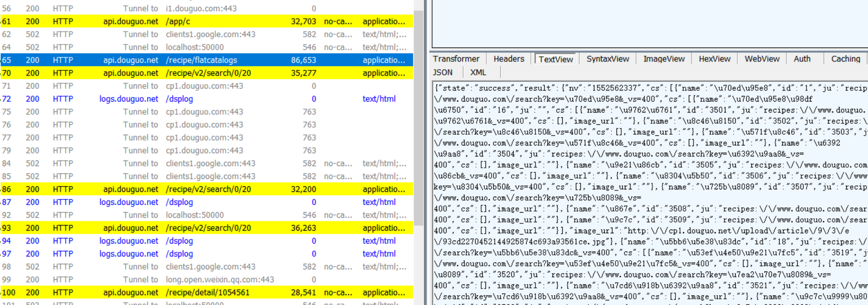
Task: Switch to the HexView tab
Action: point(714,59)
